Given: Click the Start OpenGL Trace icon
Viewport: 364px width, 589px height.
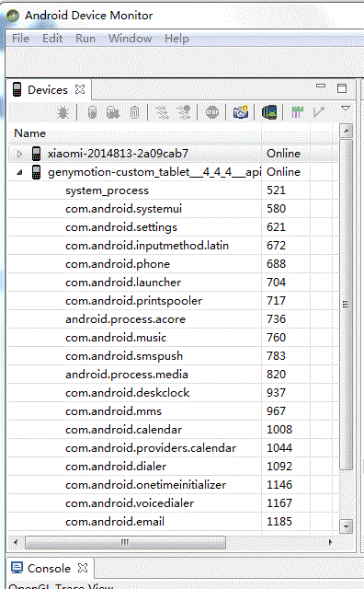Looking at the screenshot, I should pos(319,112).
